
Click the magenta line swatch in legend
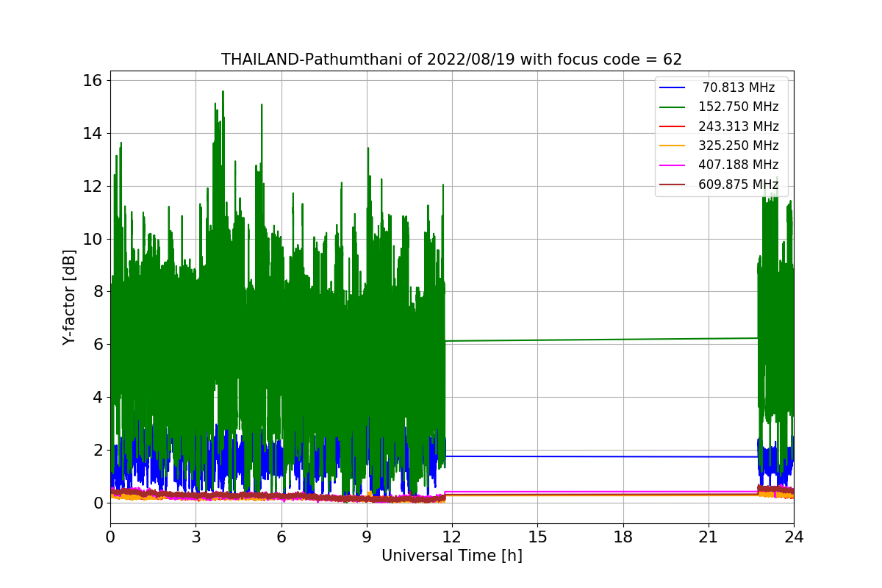673,165
